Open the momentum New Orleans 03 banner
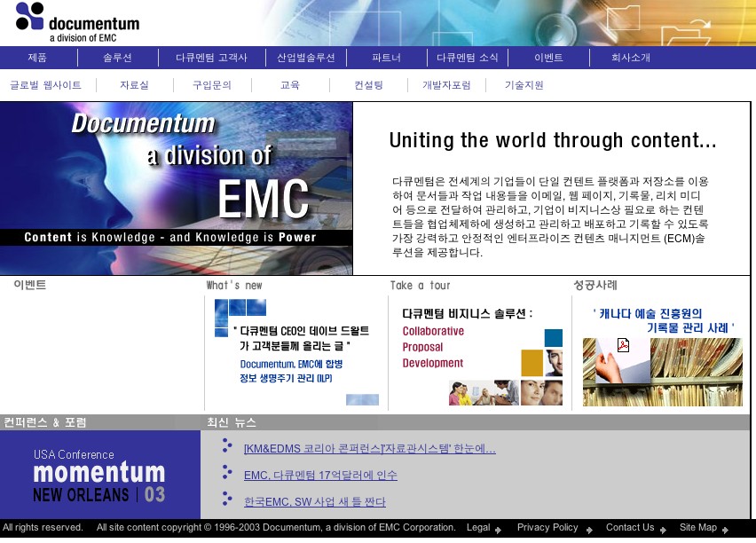The height and width of the screenshot is (543, 756). click(99, 475)
